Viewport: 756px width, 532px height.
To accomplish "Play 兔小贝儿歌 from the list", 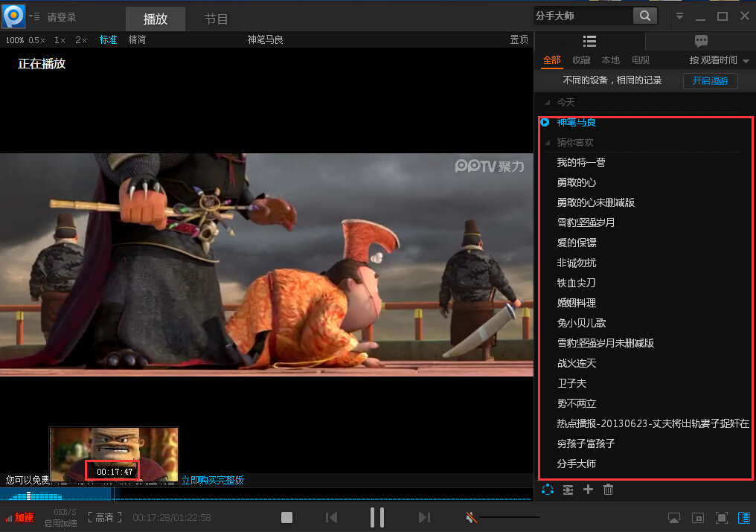I will point(581,323).
